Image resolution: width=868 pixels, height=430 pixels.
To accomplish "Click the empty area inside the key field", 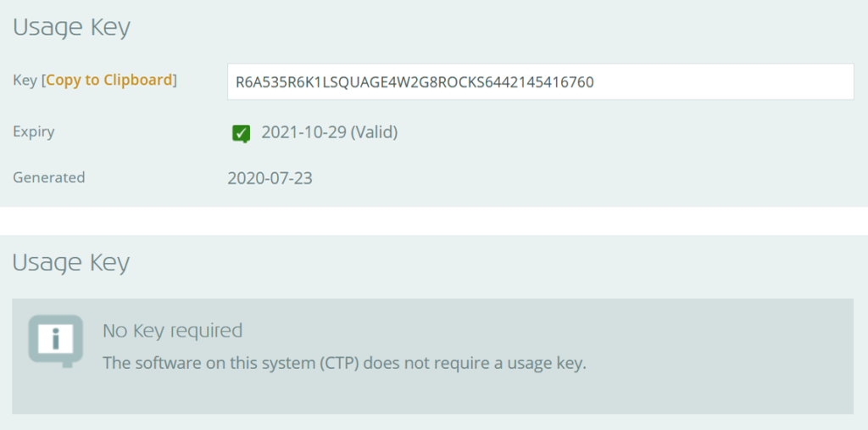I will coord(720,82).
